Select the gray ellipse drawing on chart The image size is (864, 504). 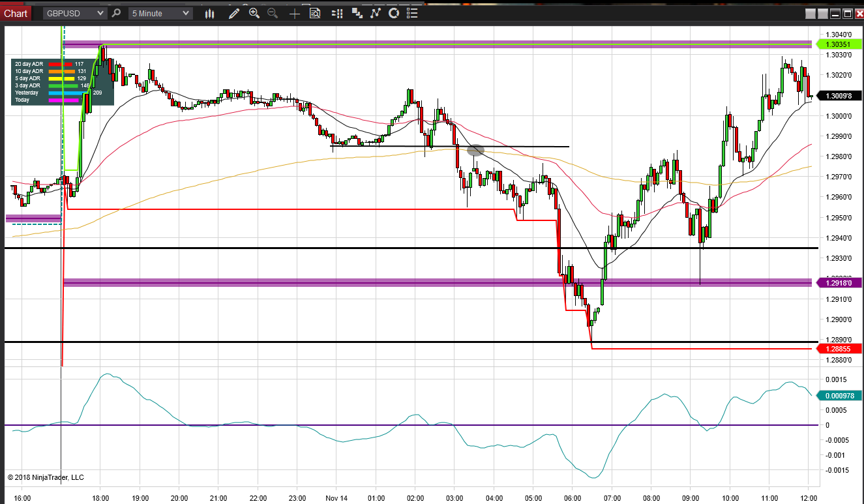click(475, 151)
